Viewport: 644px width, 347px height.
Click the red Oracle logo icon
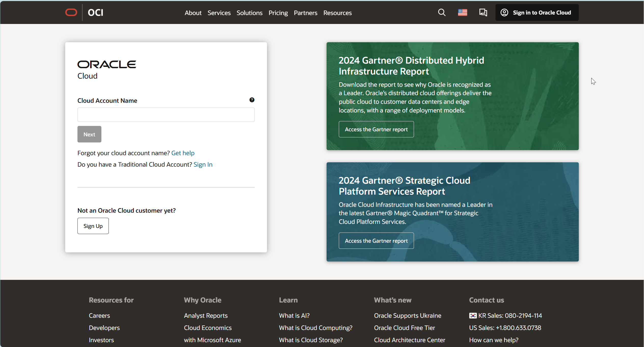[x=71, y=12]
